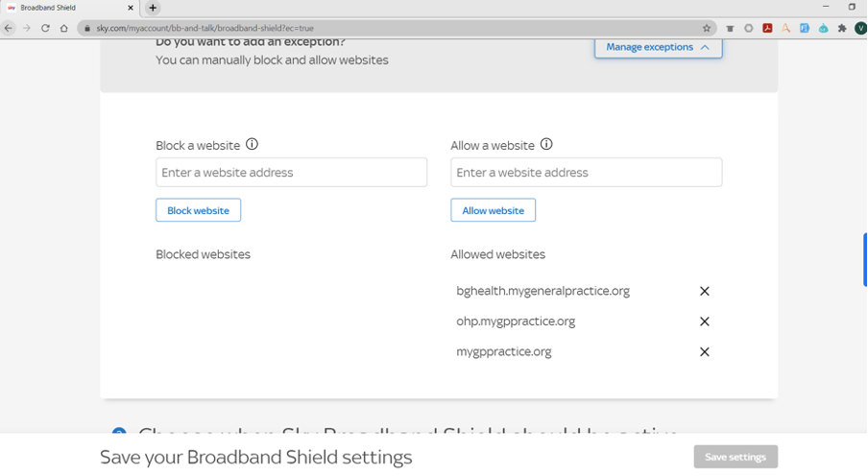Click the dark grey extension icon

[x=730, y=28]
